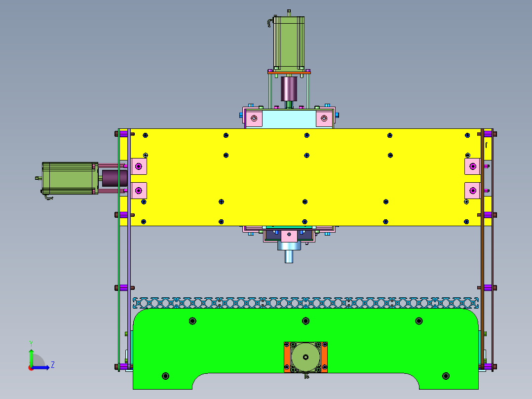Viewport: 532px width, 399px height.
Task: Pick the spindle shaft protruding below the gantry
Action: pos(289,256)
